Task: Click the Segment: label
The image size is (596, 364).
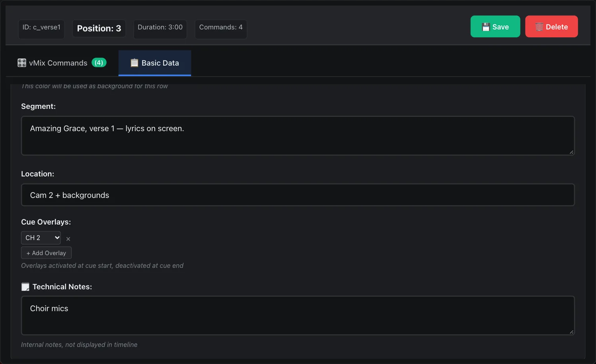Action: click(39, 106)
